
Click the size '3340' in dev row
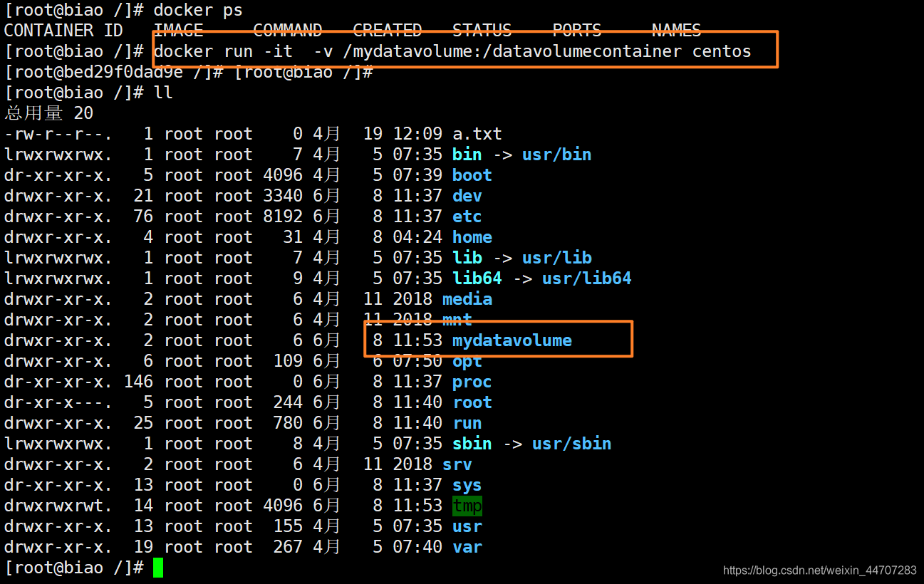tap(283, 196)
